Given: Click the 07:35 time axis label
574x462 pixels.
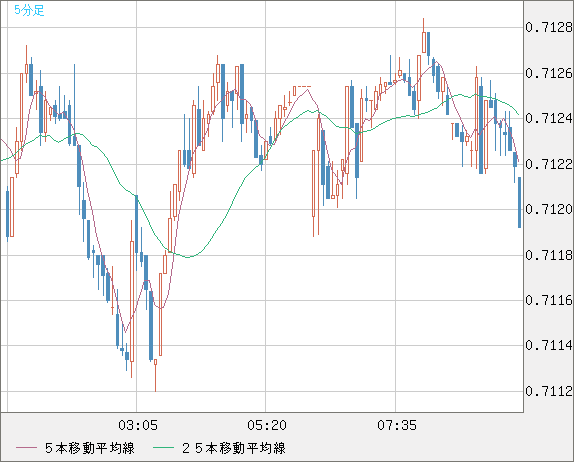Looking at the screenshot, I should [397, 425].
